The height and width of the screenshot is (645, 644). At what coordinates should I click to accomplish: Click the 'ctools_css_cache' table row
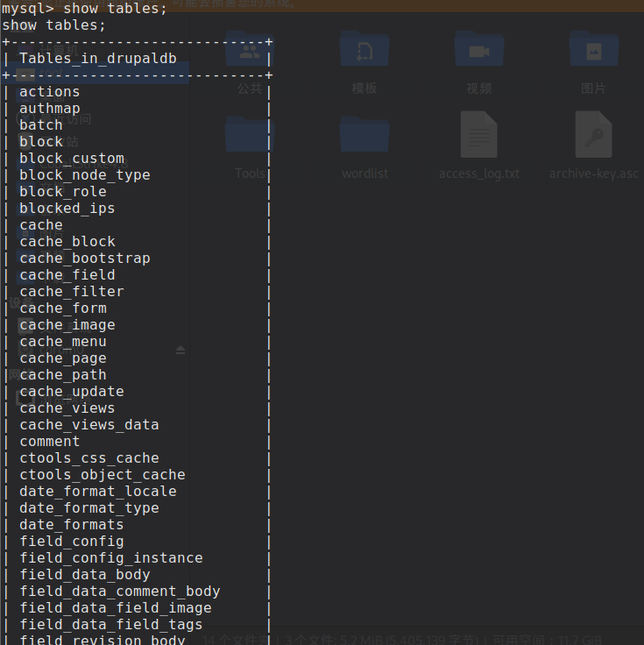tap(137, 458)
